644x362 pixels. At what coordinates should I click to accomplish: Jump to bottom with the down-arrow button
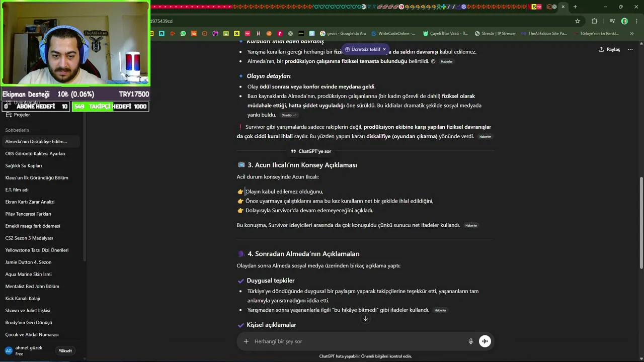point(365,318)
